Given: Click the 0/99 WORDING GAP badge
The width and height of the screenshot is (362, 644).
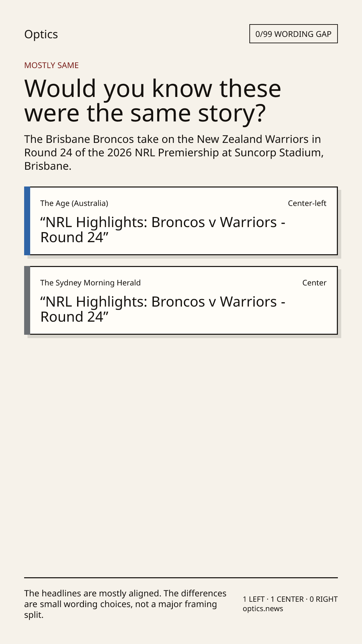Looking at the screenshot, I should 293,34.
